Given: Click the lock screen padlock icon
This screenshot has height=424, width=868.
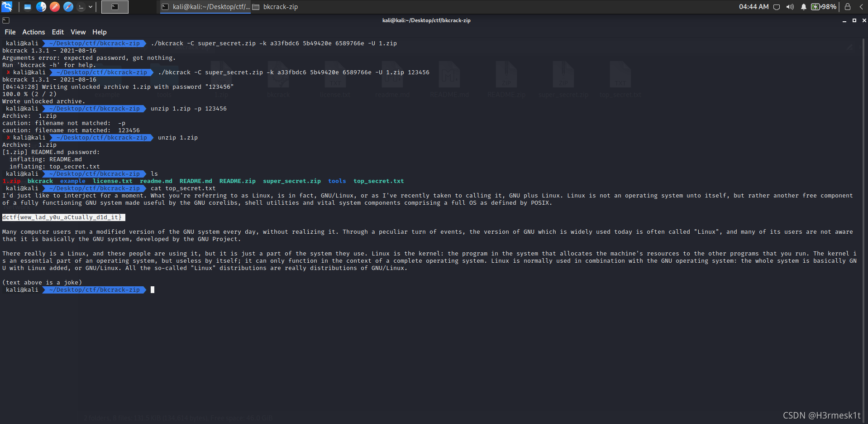Looking at the screenshot, I should (x=848, y=7).
